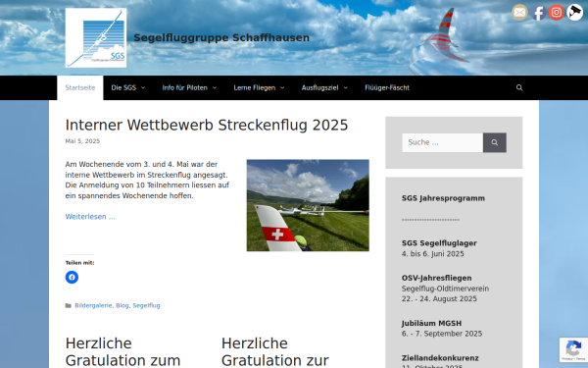
Task: Submit search with the sidebar magnifier button
Action: [x=495, y=142]
